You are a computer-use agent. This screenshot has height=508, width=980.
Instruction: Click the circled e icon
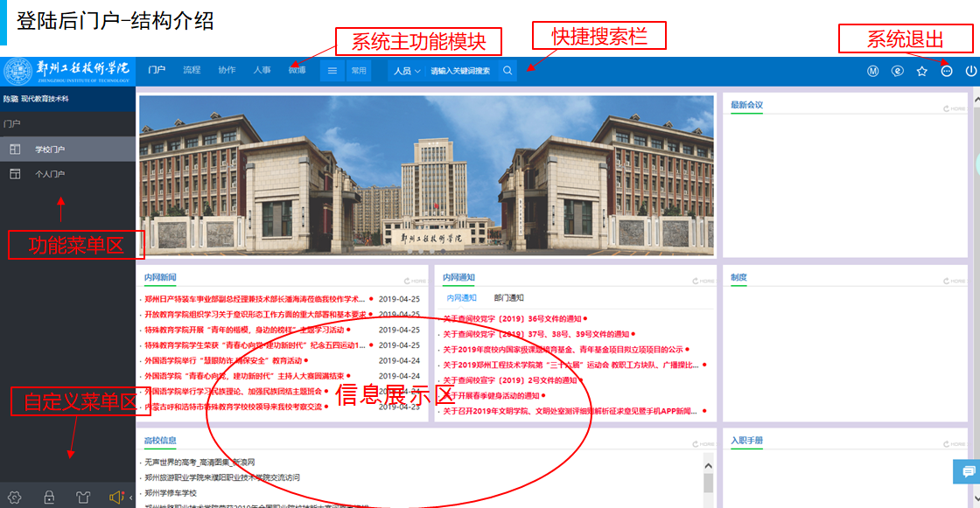pos(897,71)
